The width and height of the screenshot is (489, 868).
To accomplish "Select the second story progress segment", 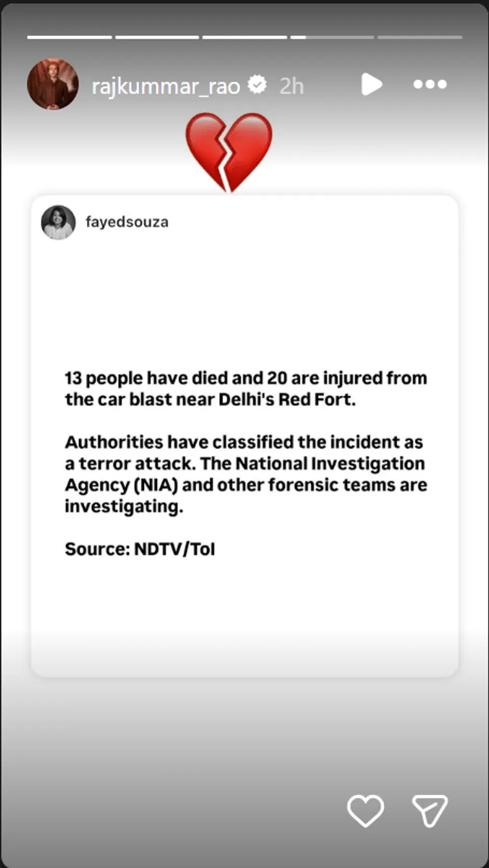I will point(157,38).
